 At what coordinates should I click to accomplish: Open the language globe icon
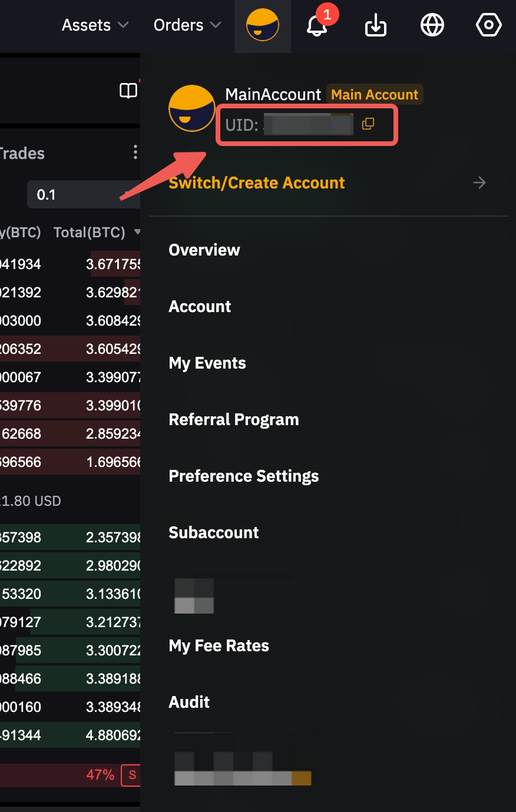(x=432, y=25)
